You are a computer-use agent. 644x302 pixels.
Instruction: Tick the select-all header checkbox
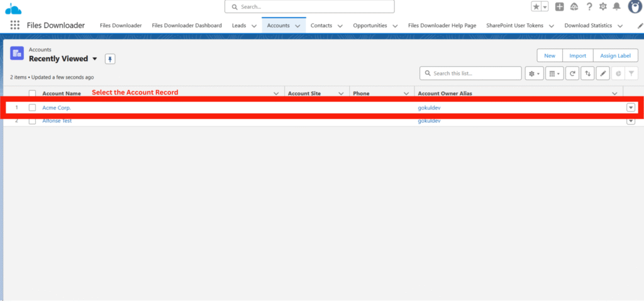tap(33, 94)
